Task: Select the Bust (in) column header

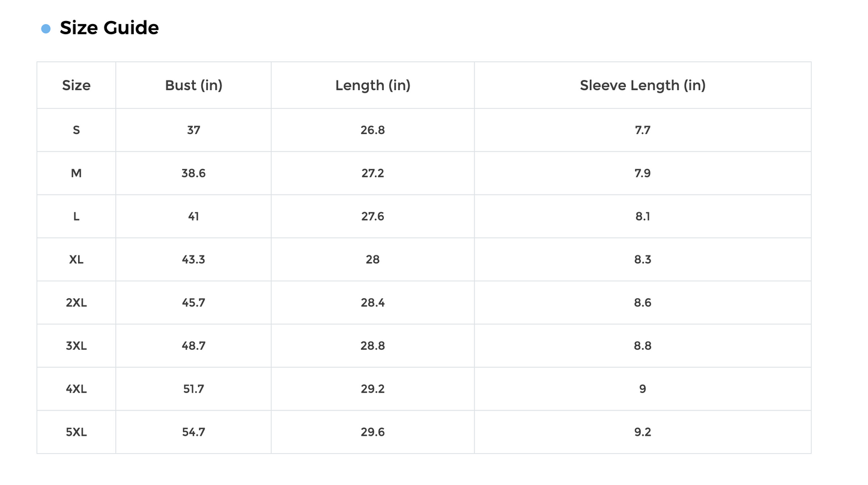Action: [193, 85]
